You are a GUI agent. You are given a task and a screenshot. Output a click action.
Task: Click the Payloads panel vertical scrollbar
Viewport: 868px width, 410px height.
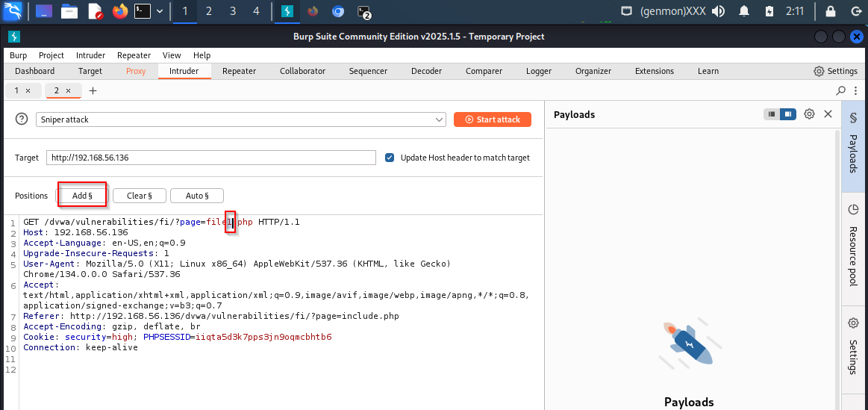pyautogui.click(x=839, y=269)
